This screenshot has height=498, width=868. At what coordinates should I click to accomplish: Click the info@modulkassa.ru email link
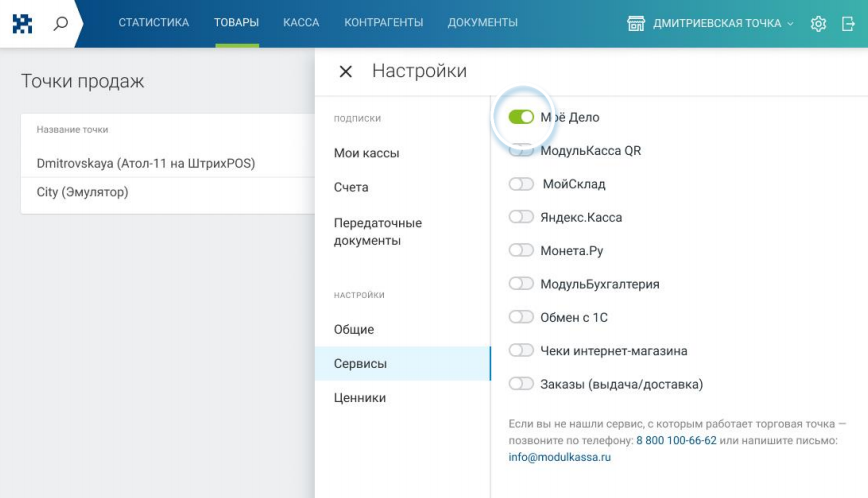tap(559, 457)
